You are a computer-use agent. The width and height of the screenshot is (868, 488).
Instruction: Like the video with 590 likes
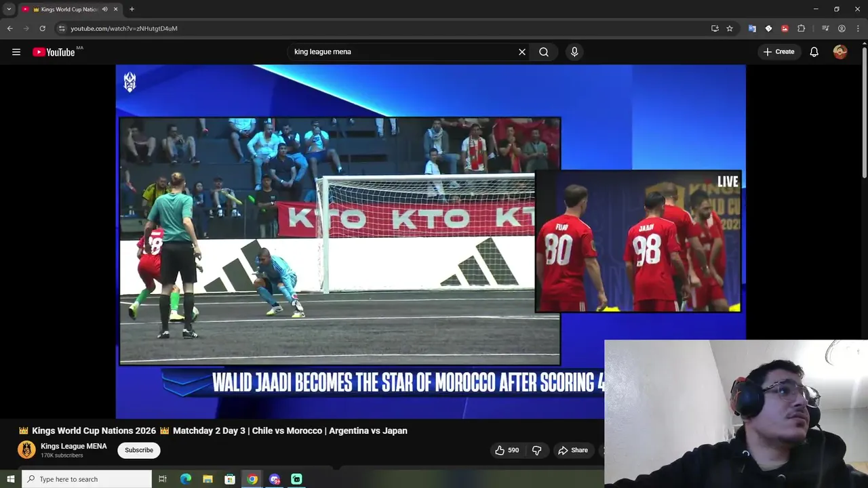pos(508,450)
